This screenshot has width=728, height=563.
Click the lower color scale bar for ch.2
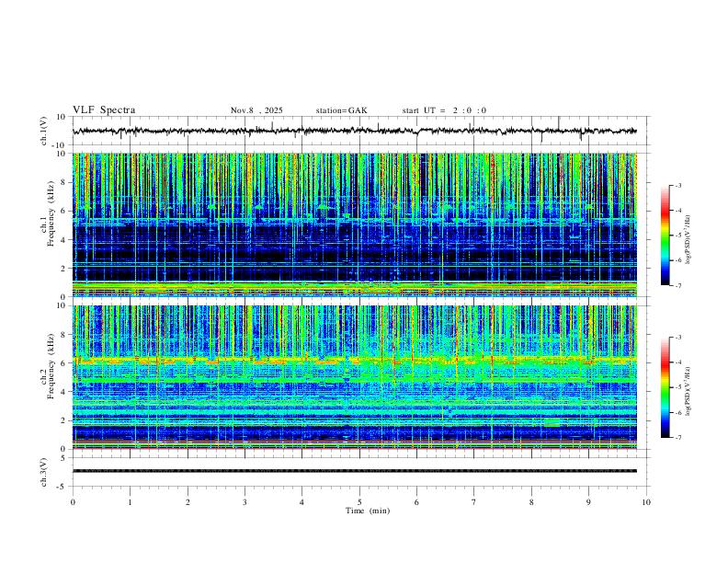[665, 387]
